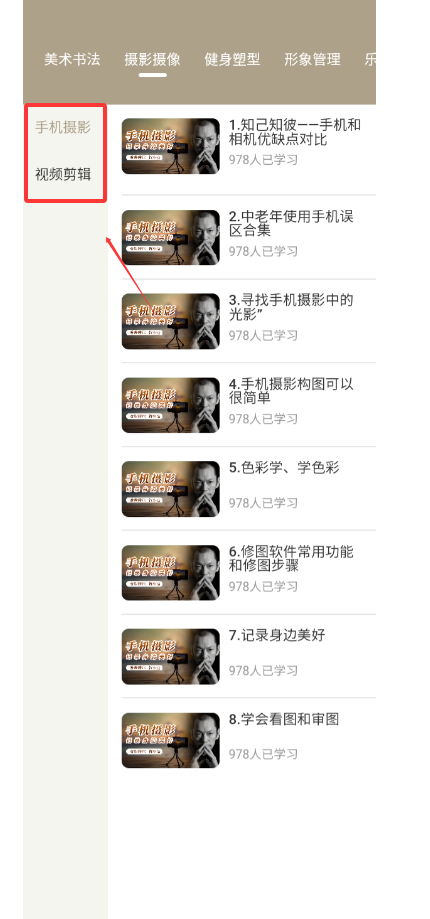Switch to the 美术书法 tab

click(72, 59)
